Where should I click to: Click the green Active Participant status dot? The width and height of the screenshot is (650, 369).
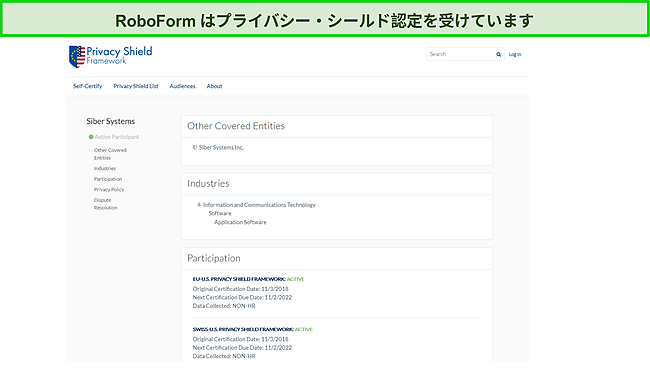tap(91, 137)
